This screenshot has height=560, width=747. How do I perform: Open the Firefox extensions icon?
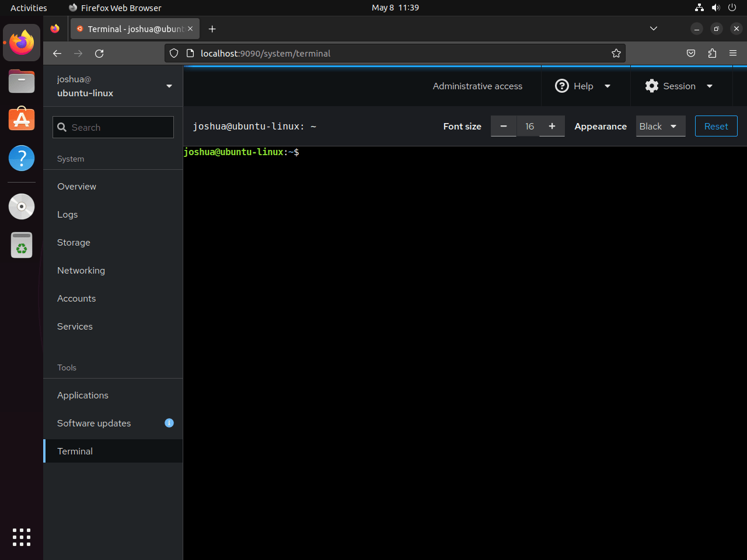pyautogui.click(x=712, y=53)
